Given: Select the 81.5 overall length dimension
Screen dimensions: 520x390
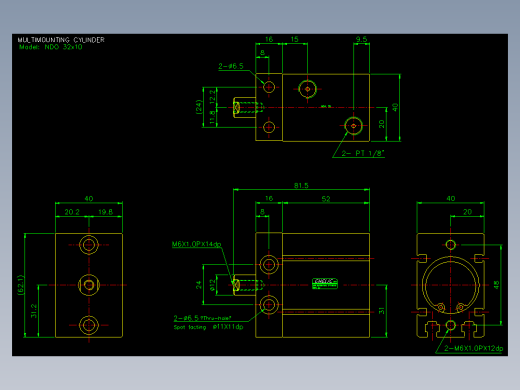Looking at the screenshot, I should [301, 186].
